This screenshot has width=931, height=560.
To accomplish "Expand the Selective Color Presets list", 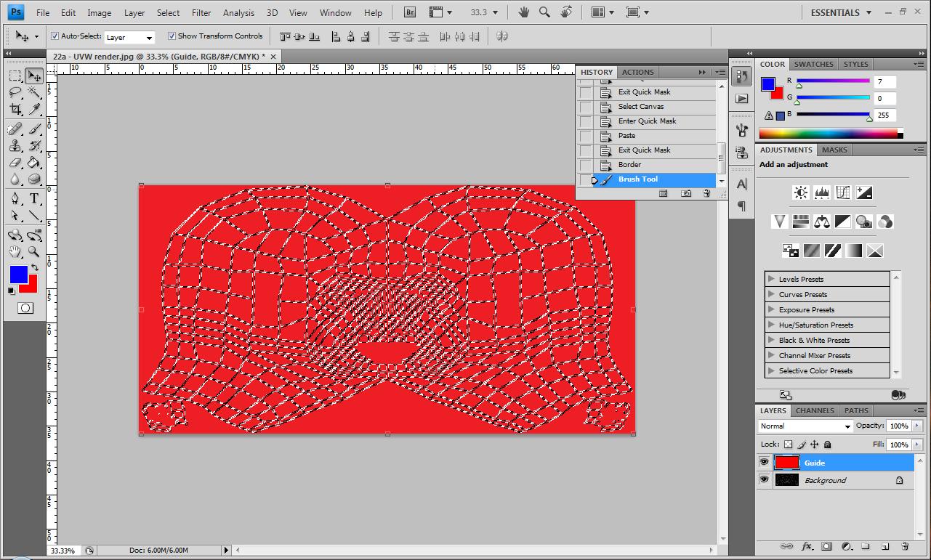I will (771, 370).
